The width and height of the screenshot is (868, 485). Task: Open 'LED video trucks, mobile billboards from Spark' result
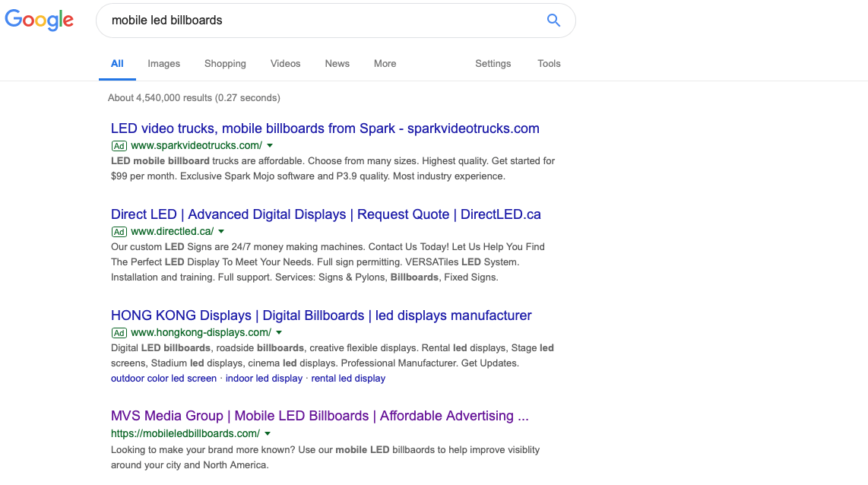(325, 128)
